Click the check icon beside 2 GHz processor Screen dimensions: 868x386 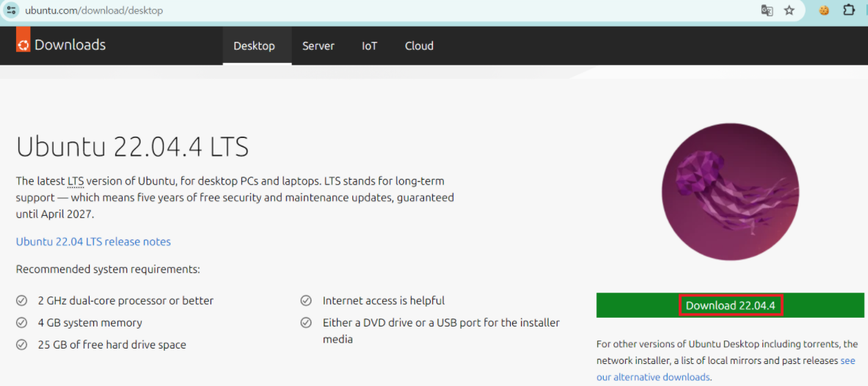(x=21, y=301)
